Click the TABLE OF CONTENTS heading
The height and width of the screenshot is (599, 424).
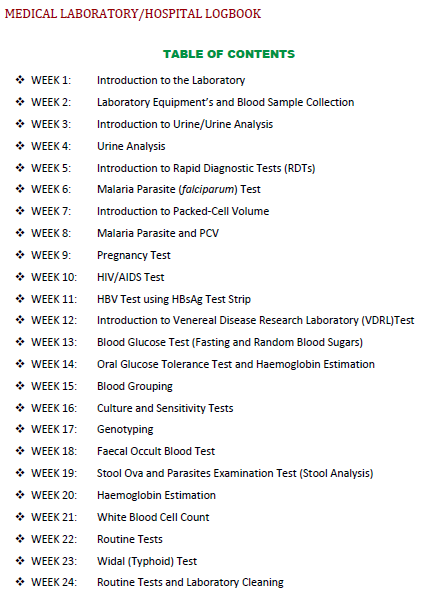229,54
